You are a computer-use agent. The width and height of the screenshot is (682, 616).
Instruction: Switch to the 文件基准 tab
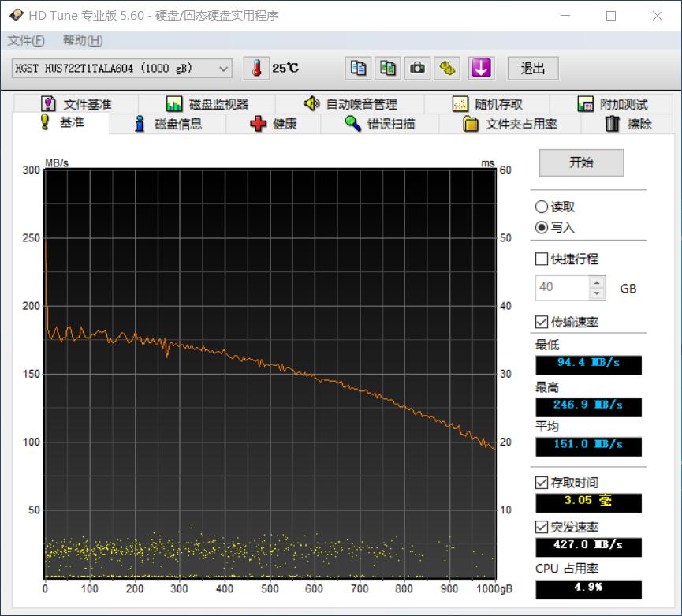pos(76,104)
